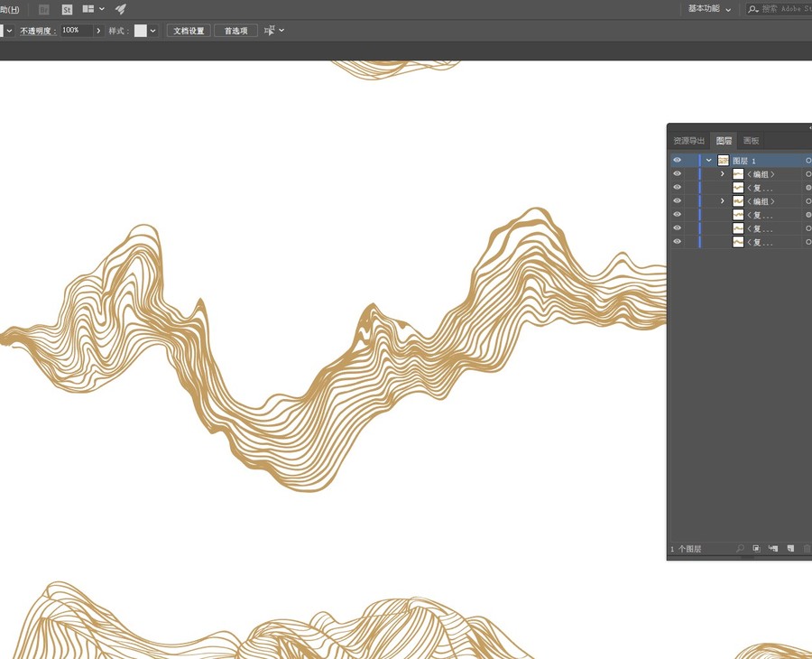Select the 图层 1 layer name
This screenshot has width=812, height=659.
(744, 161)
